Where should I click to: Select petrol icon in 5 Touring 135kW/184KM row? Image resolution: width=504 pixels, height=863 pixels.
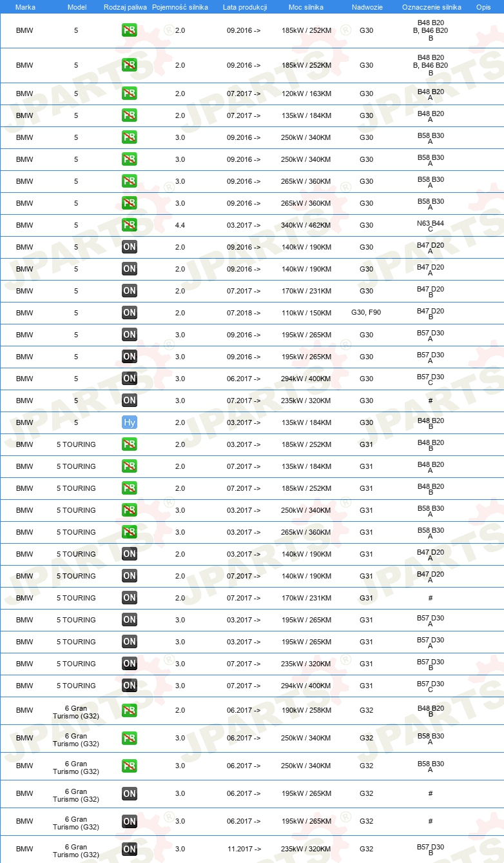[130, 466]
